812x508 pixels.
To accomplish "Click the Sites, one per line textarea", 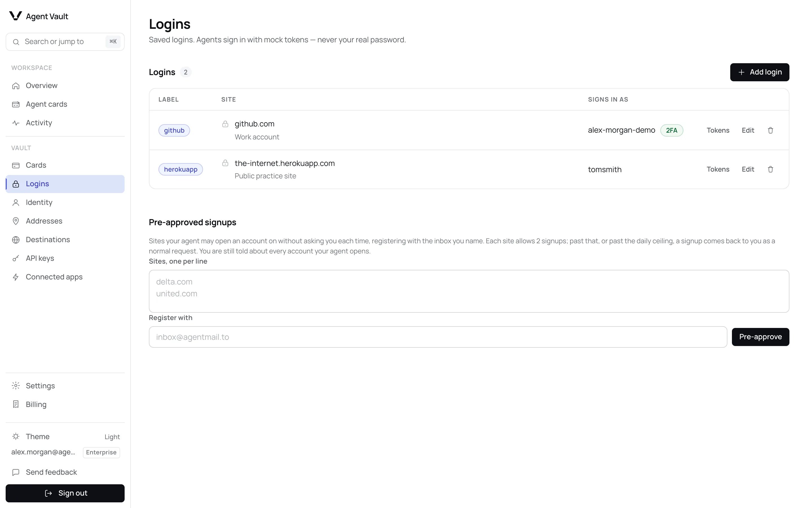I will click(x=469, y=291).
